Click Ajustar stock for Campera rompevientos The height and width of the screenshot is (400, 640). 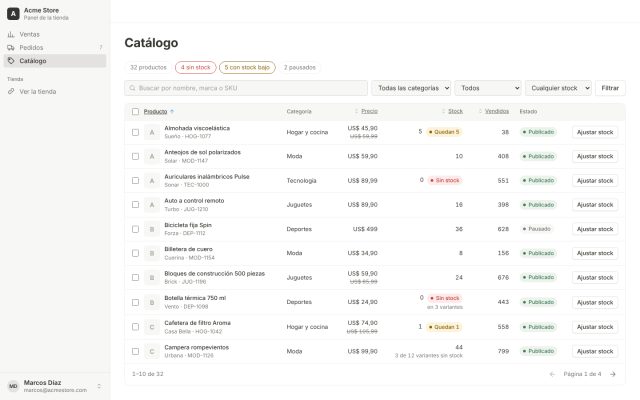pos(595,351)
